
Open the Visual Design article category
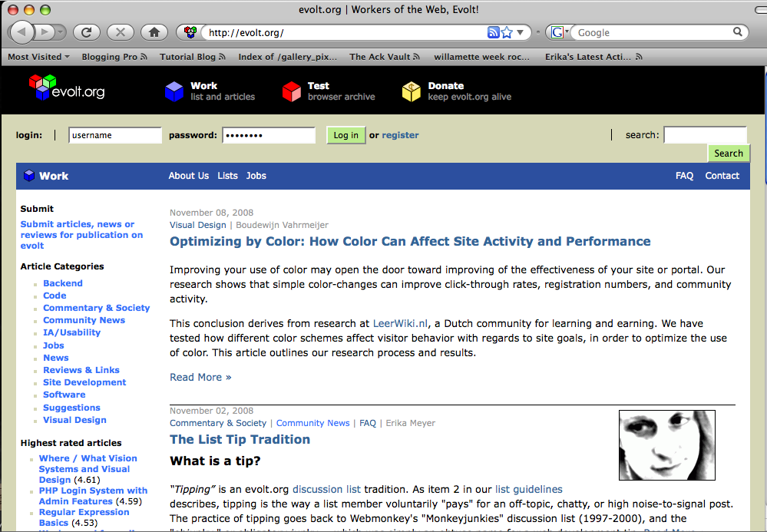coord(74,420)
